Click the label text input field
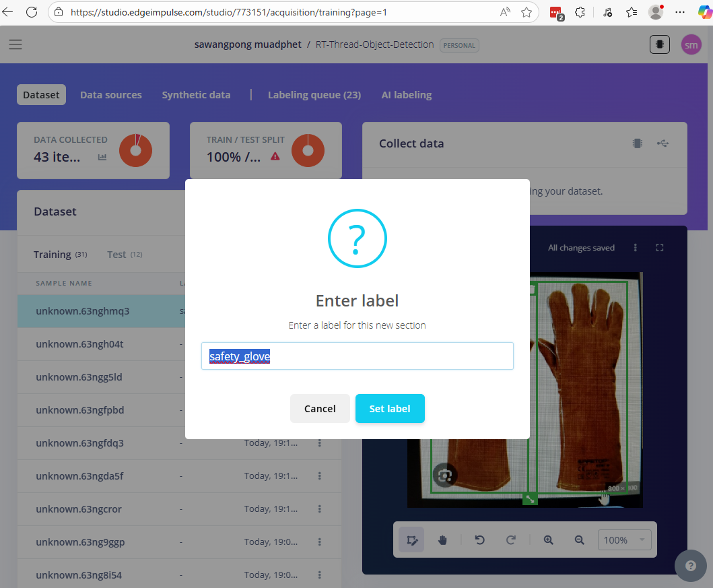Screen dimensions: 713x588 point(357,356)
